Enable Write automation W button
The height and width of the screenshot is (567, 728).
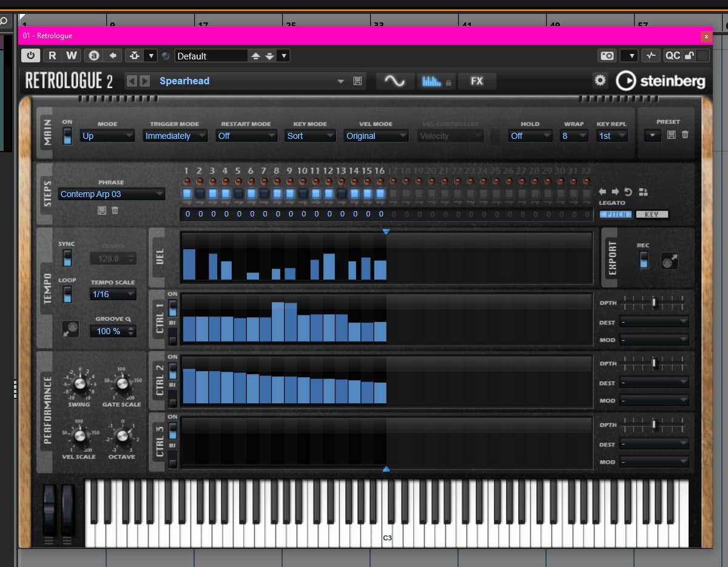pyautogui.click(x=72, y=56)
